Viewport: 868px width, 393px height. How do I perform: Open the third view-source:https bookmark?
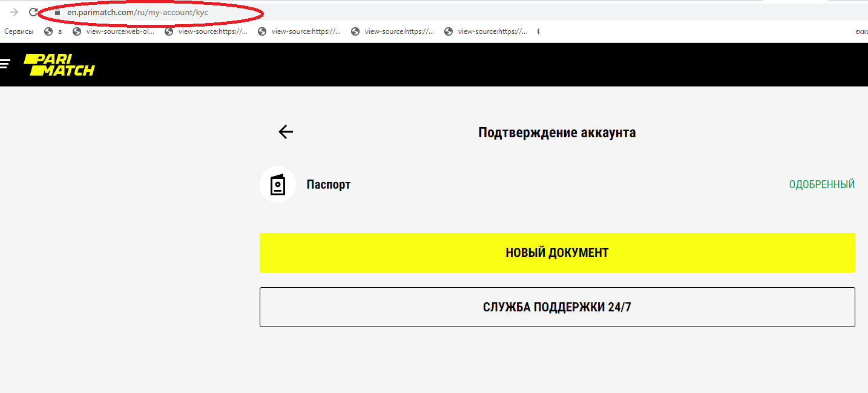click(x=393, y=31)
